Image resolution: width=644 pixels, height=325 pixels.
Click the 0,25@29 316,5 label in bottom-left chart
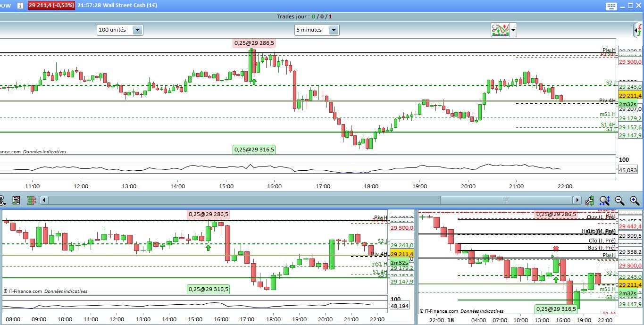209,289
